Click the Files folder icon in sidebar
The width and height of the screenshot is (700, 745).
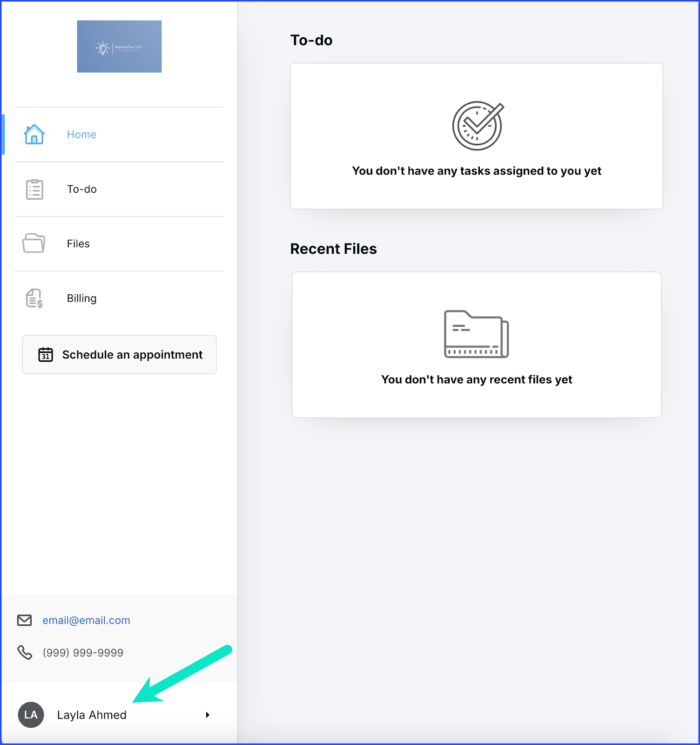(34, 244)
